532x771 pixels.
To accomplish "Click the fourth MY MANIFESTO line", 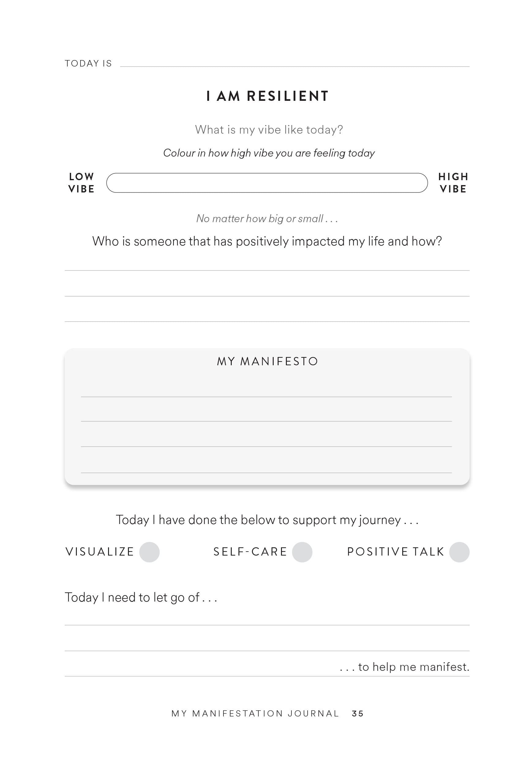I will (266, 466).
